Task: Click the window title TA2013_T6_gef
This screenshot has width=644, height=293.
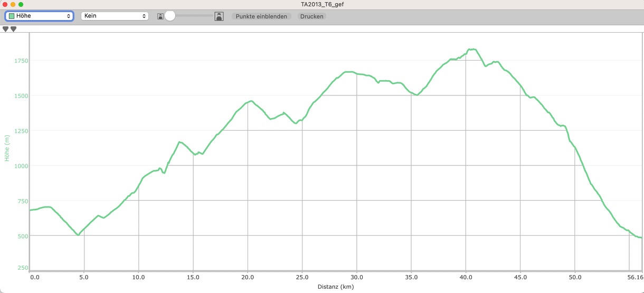Action: click(321, 4)
